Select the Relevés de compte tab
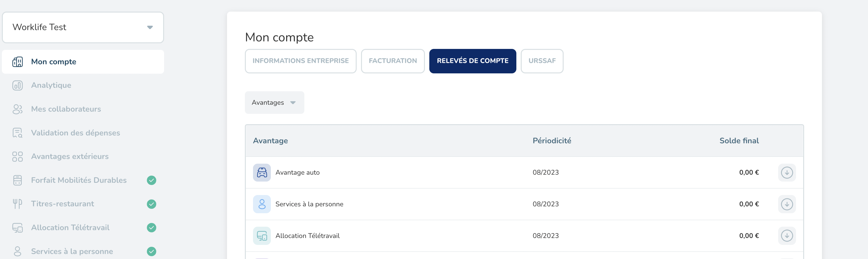The image size is (868, 259). click(473, 61)
